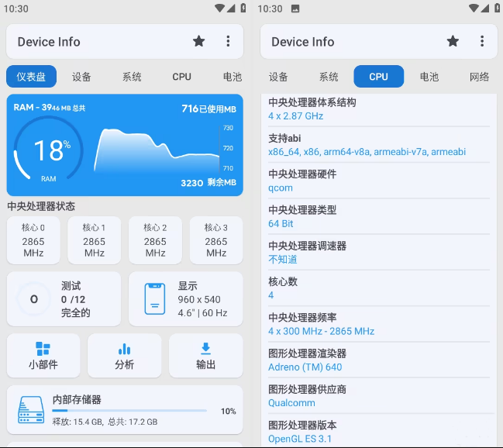Switch to 设备 tab on left screen

[x=81, y=77]
